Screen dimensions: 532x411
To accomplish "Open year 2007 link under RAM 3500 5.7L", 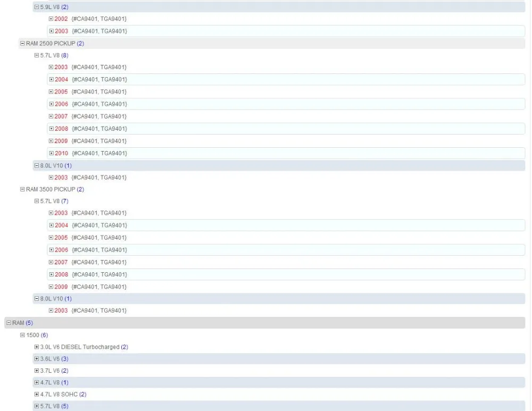I will [61, 262].
